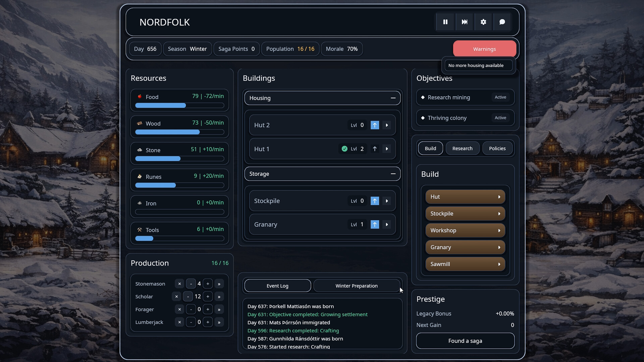Open the Event Log tab
Viewport: 644px width, 362px height.
277,286
